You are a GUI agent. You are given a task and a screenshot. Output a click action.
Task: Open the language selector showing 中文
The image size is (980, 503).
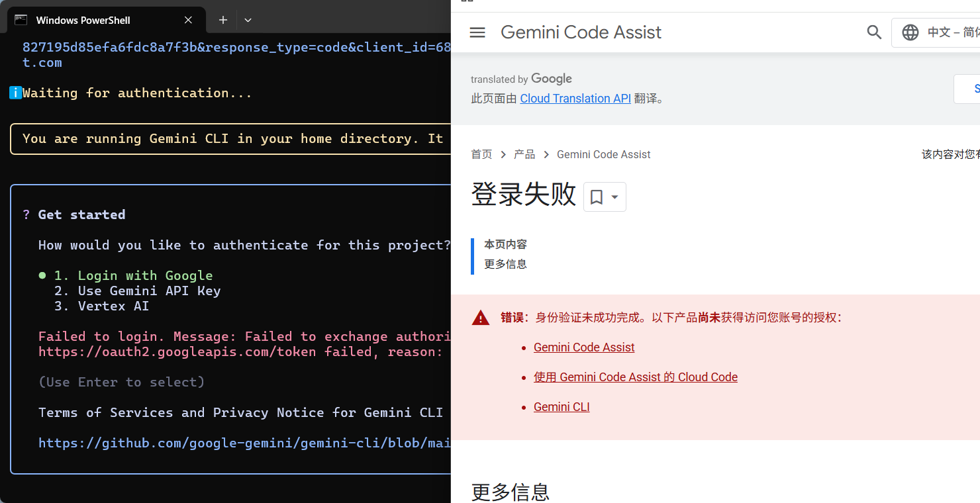tap(936, 32)
